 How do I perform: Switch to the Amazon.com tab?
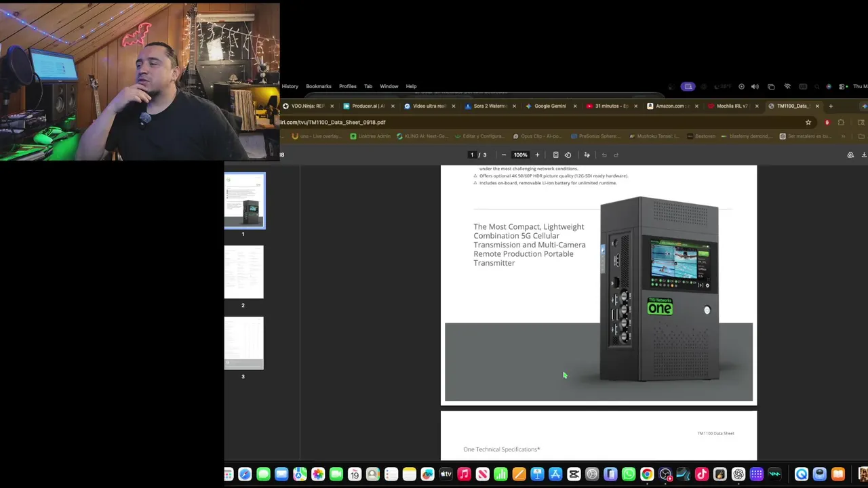point(671,106)
